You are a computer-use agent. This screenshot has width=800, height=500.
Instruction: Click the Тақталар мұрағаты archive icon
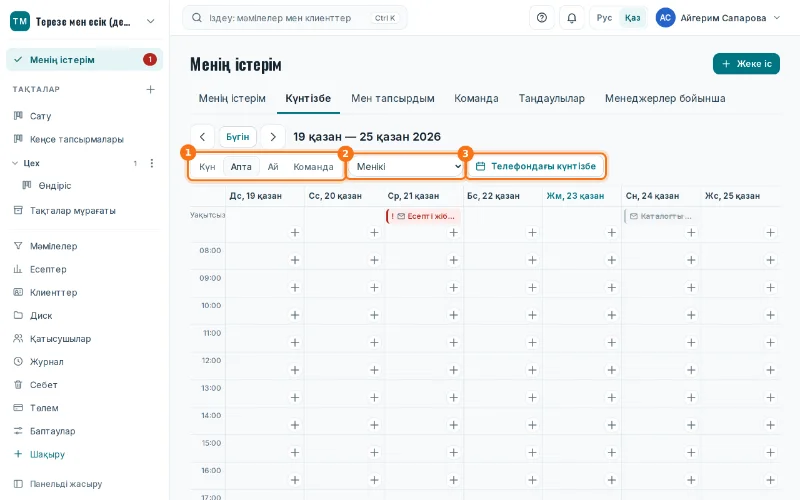pyautogui.click(x=18, y=210)
